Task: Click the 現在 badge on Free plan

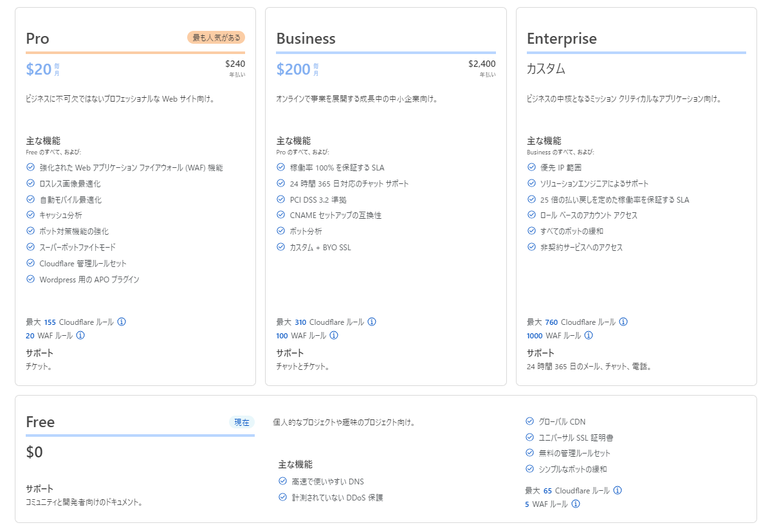Action: (242, 423)
